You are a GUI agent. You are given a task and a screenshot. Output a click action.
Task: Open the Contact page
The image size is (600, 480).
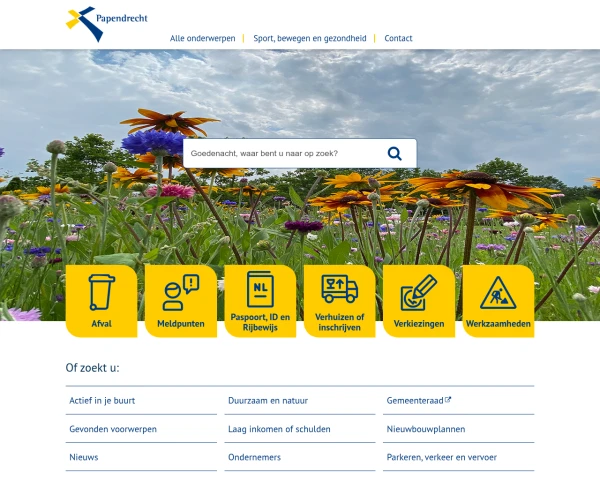coord(398,38)
